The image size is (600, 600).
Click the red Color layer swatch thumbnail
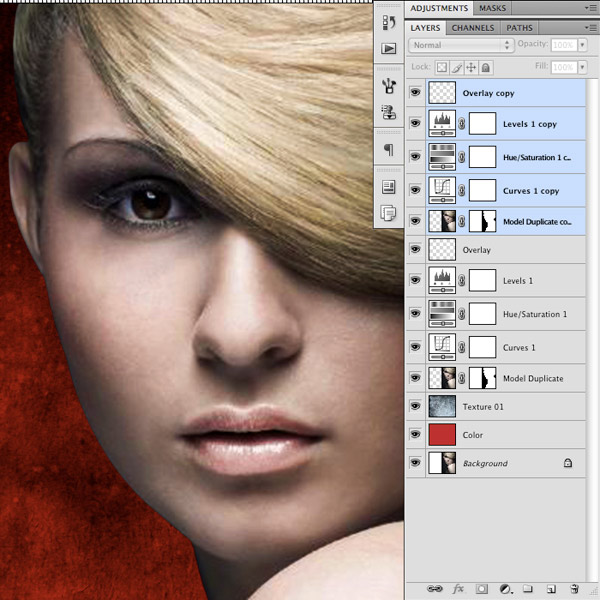click(441, 435)
